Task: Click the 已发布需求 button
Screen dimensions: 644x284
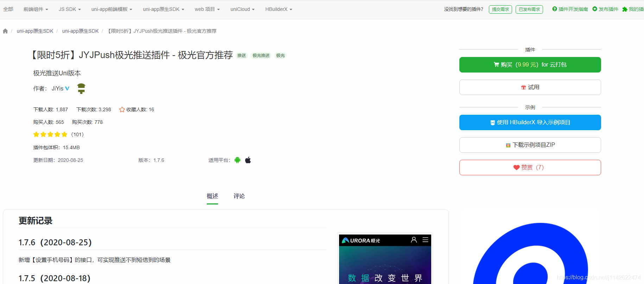Action: 529,10
